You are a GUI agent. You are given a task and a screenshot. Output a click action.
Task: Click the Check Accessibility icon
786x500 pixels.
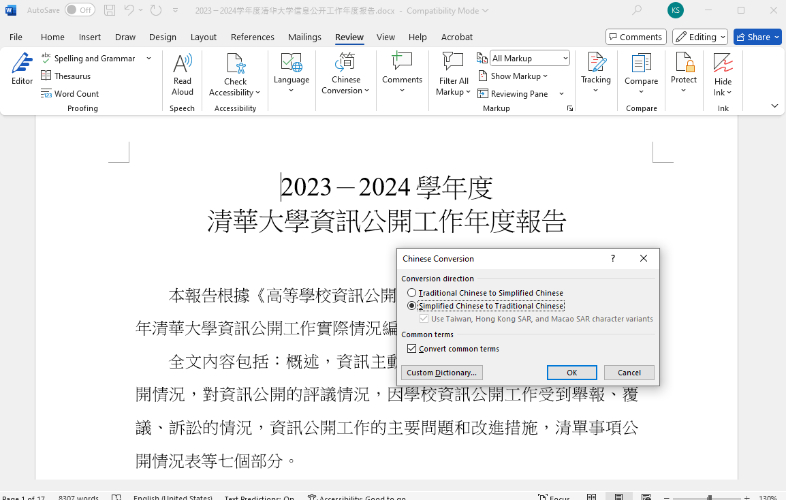point(235,64)
